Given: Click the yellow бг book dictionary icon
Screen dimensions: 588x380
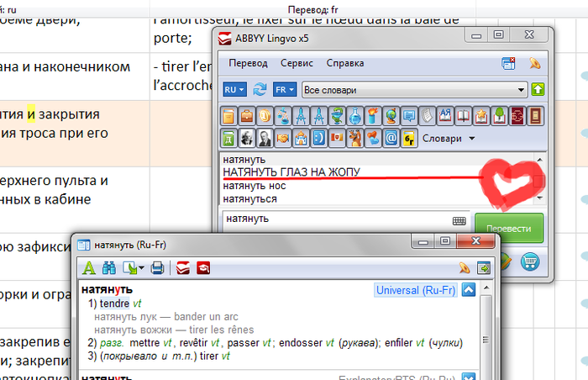Looking at the screenshot, I should 409,139.
